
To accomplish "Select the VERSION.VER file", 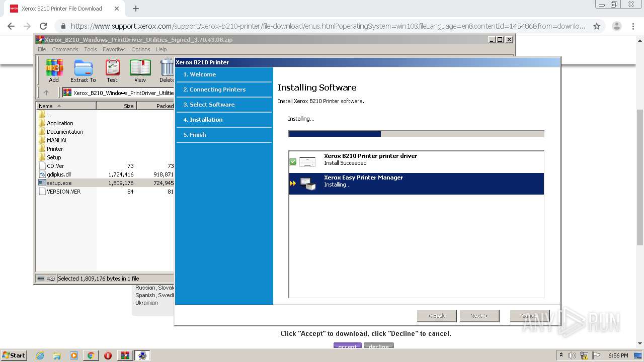I will pos(105,192).
